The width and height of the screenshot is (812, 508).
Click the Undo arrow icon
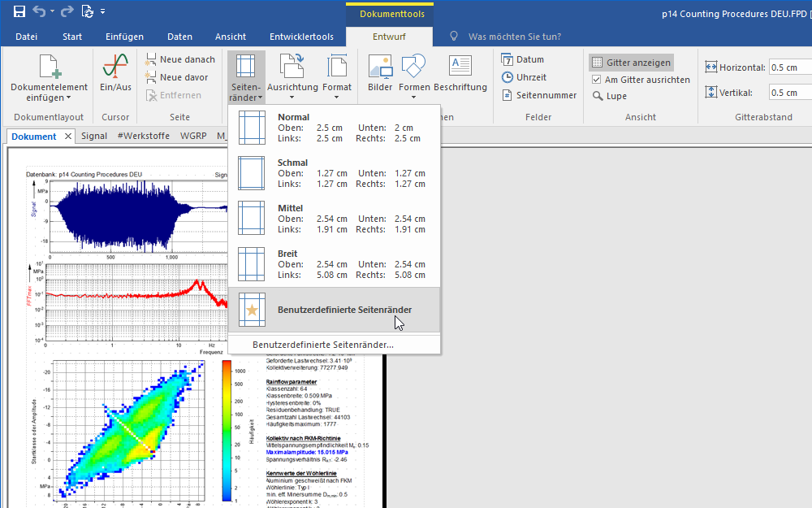coord(39,11)
